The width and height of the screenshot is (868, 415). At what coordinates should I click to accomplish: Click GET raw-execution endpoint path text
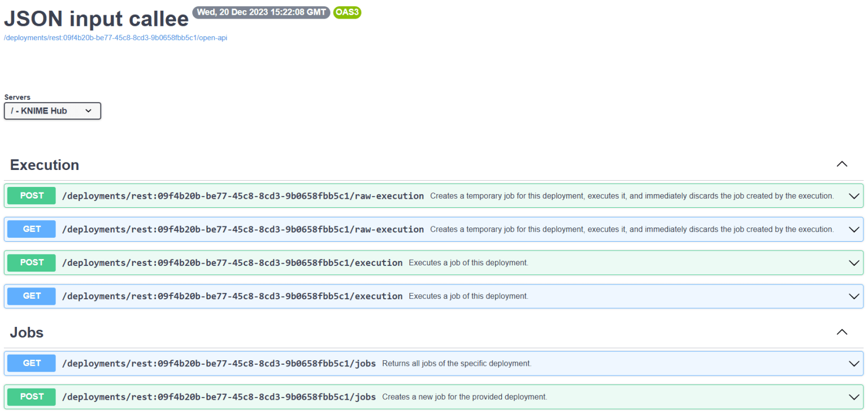tap(243, 229)
